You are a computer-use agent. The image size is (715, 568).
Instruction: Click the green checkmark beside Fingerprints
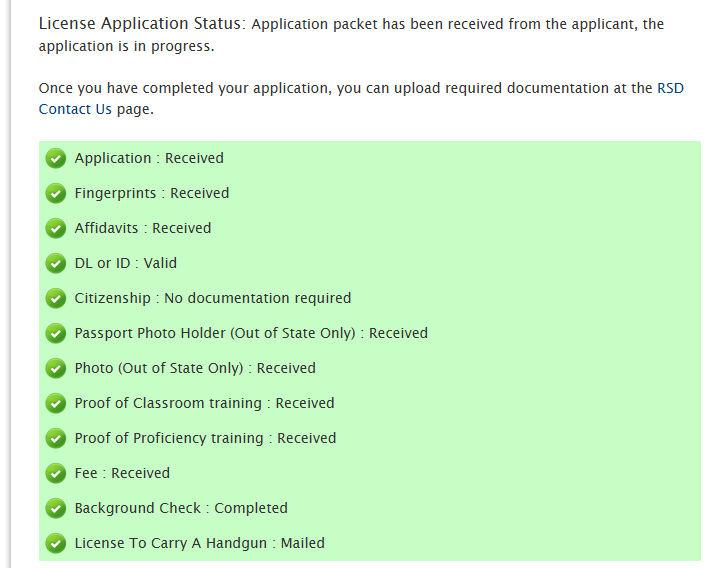click(x=56, y=193)
